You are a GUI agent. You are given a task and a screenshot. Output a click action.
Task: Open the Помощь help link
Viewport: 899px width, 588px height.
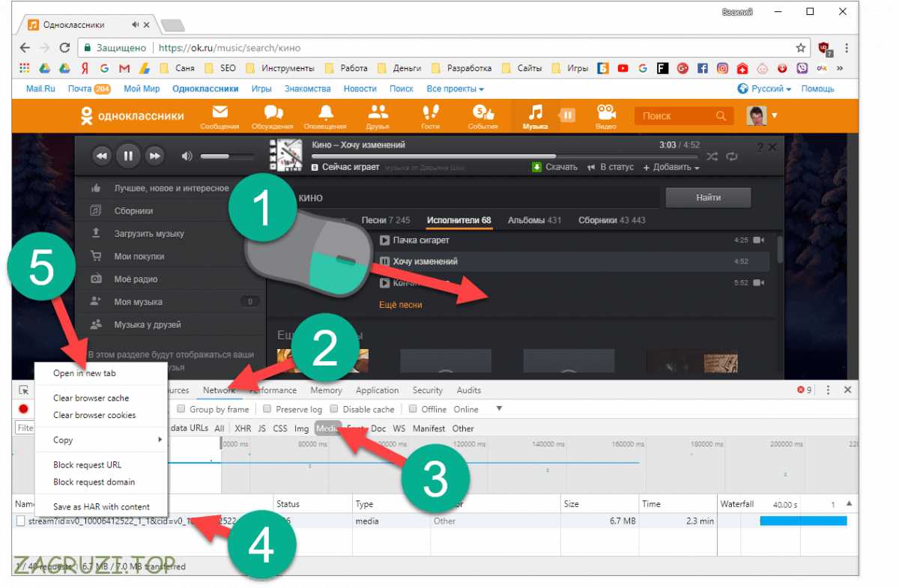817,88
